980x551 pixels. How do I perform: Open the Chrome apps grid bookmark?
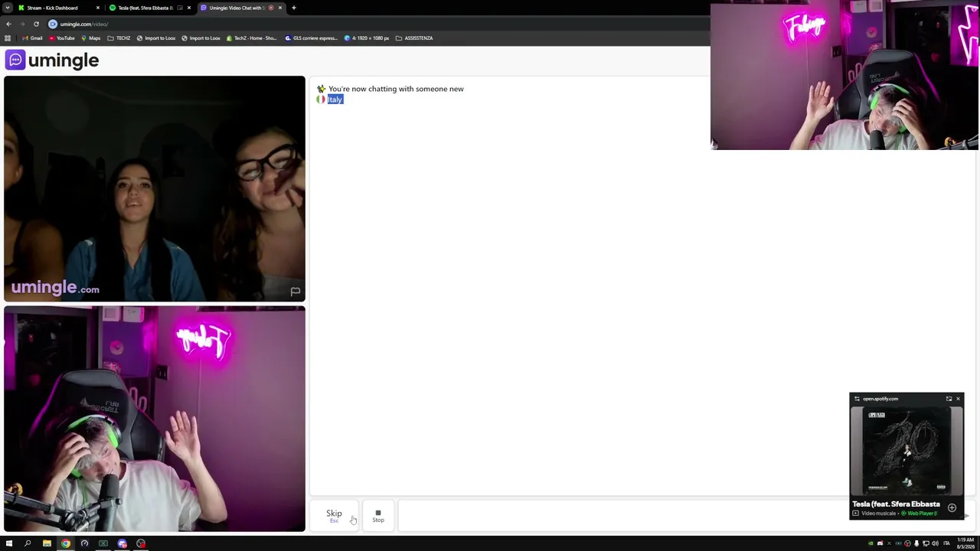pos(8,38)
